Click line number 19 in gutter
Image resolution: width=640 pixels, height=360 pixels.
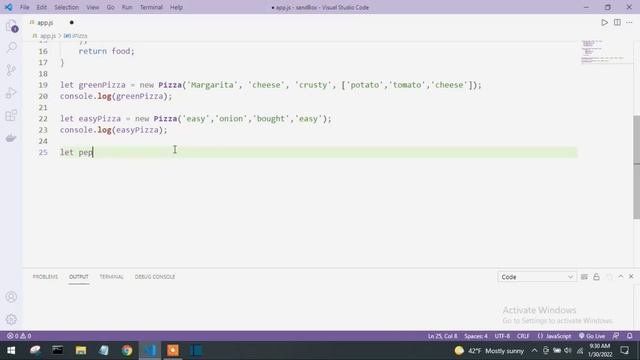43,85
